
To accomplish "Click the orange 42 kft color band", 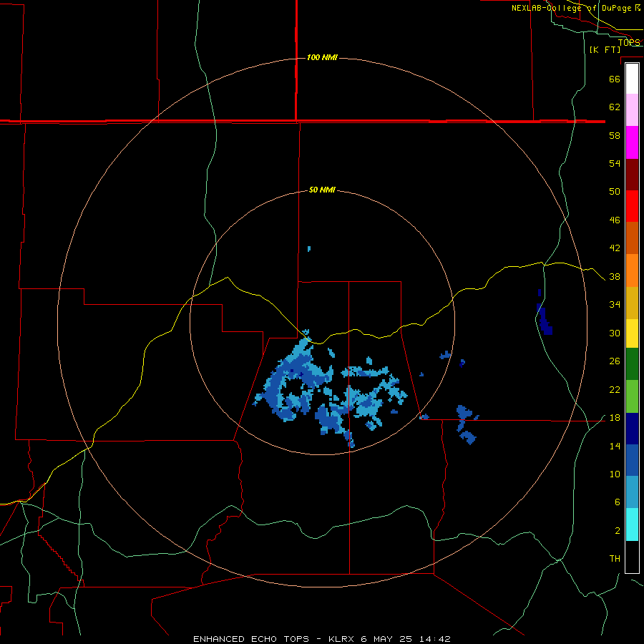I will point(632,270).
